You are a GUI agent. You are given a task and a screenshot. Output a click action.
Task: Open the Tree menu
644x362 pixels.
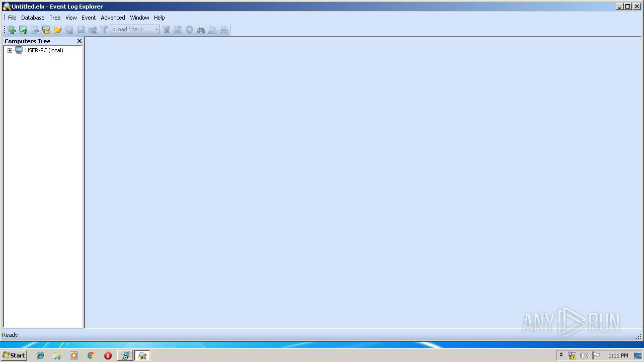tap(55, 18)
